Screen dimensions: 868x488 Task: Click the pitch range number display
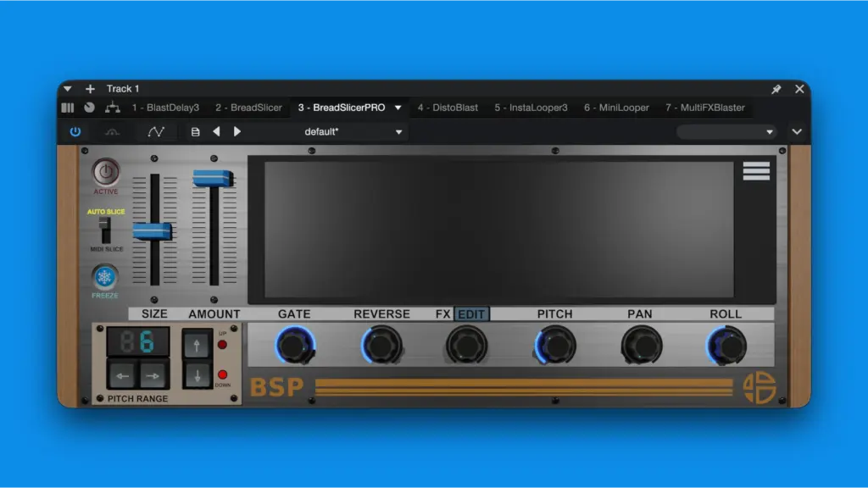click(x=138, y=341)
